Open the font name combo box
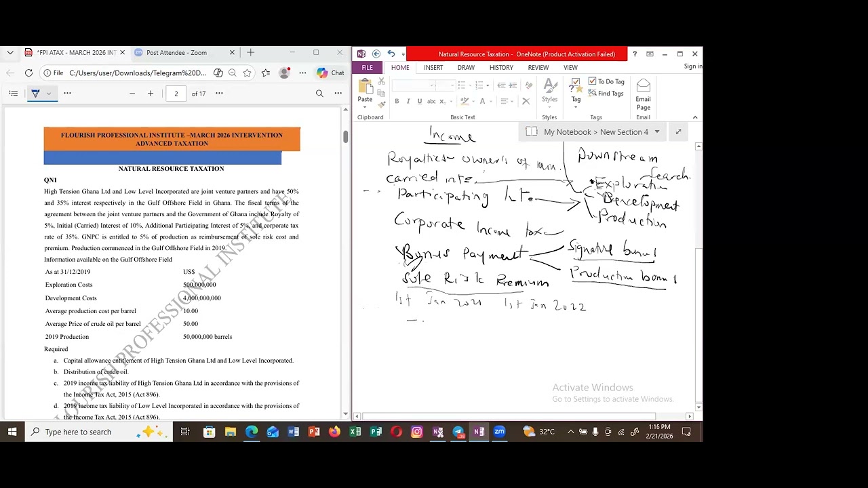 coord(412,85)
